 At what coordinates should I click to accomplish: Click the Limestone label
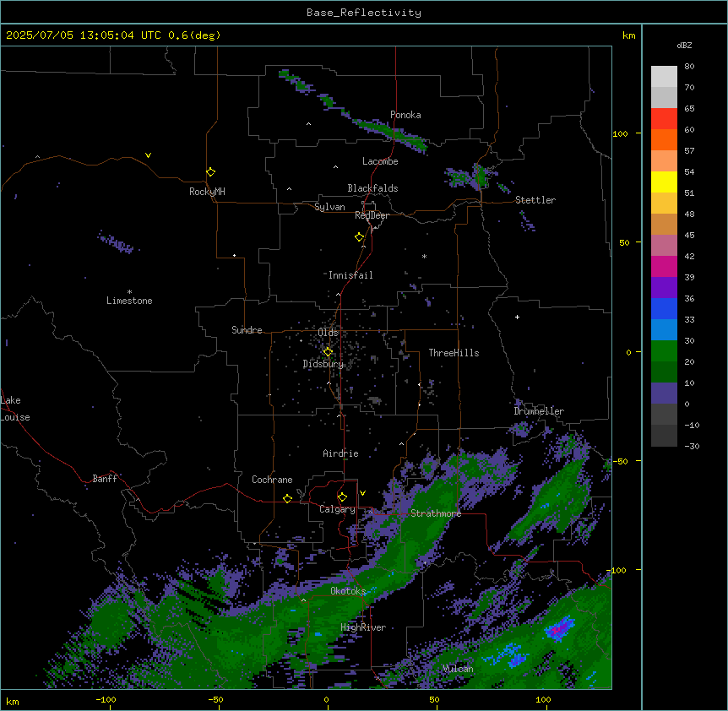coord(129,301)
